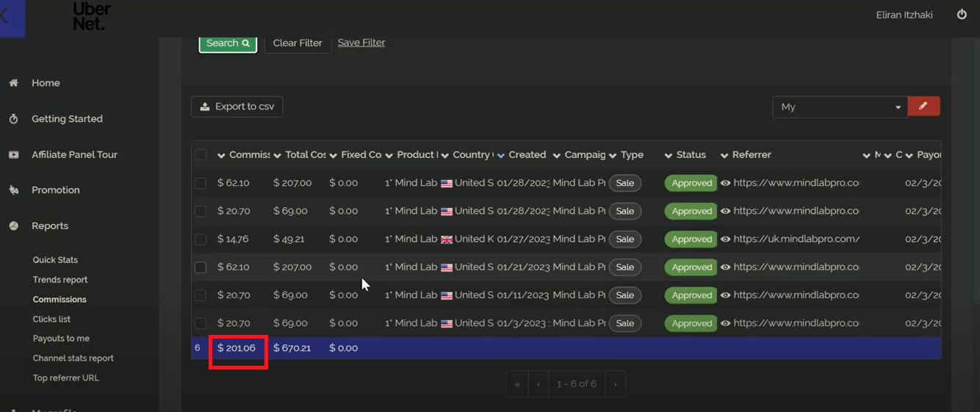Click the green Search button
The image size is (980, 412).
click(x=228, y=43)
